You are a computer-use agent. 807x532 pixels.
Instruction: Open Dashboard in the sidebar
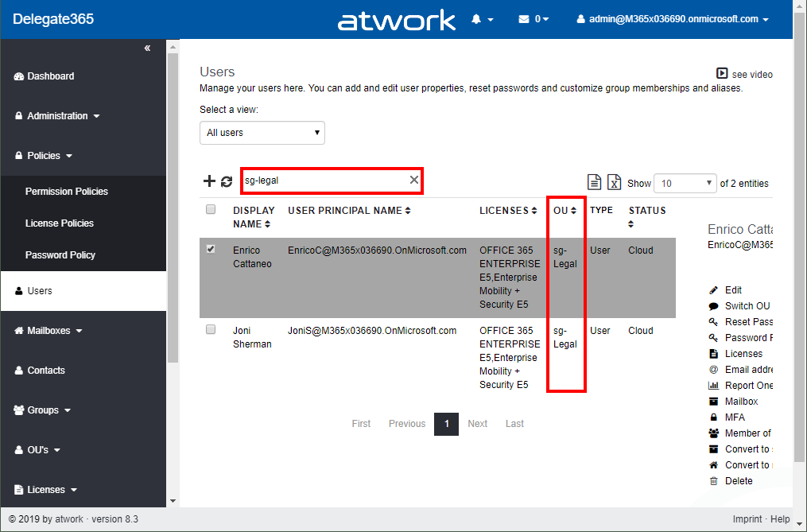click(51, 76)
